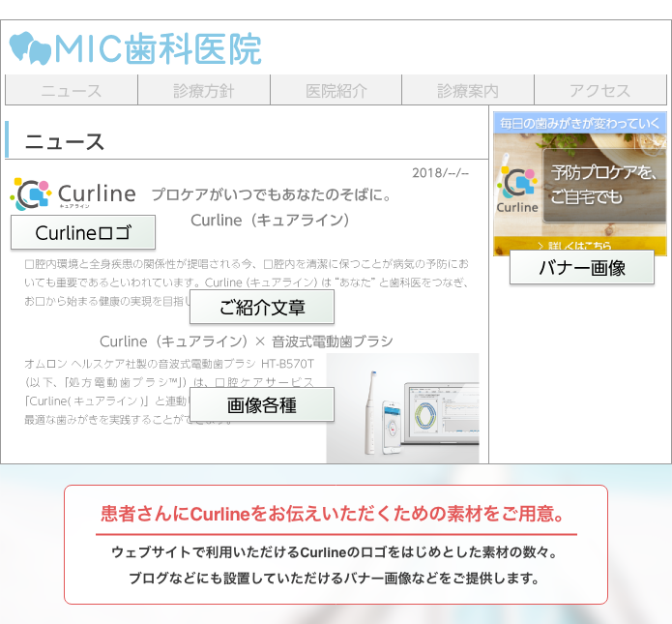Viewport: 672px width, 624px height.
Task: Click the 詳しくはこちら link on banner
Action: [574, 246]
